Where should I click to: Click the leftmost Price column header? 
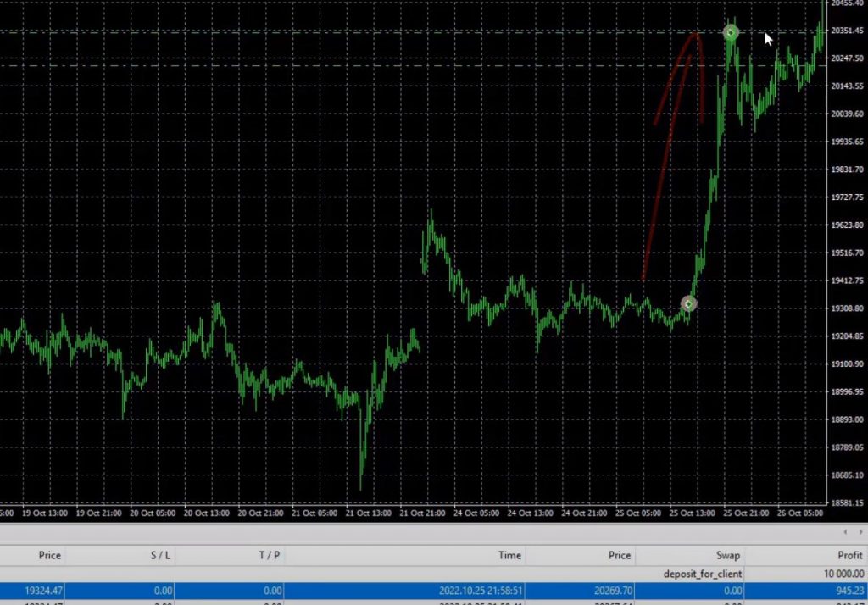[49, 555]
